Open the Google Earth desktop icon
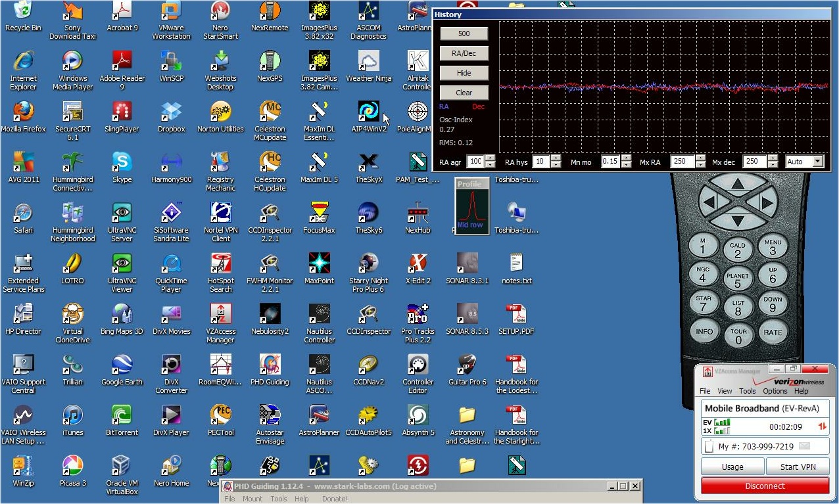The width and height of the screenshot is (839, 504). click(x=122, y=370)
